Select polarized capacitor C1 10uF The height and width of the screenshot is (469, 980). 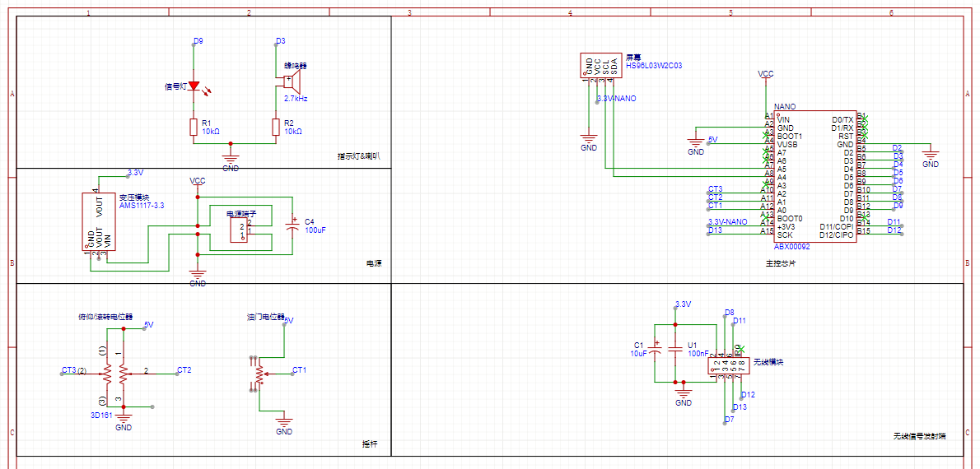pos(656,350)
